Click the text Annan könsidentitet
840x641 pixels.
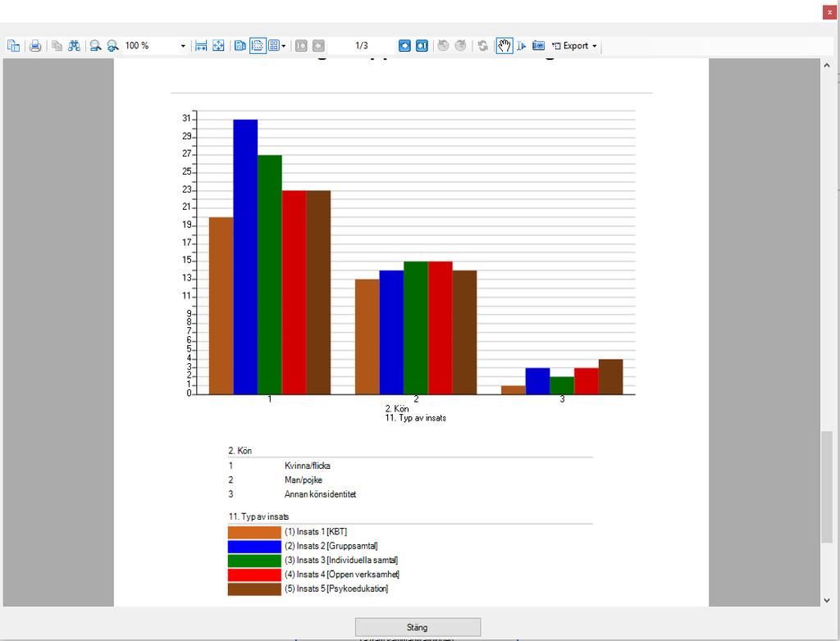coord(321,494)
